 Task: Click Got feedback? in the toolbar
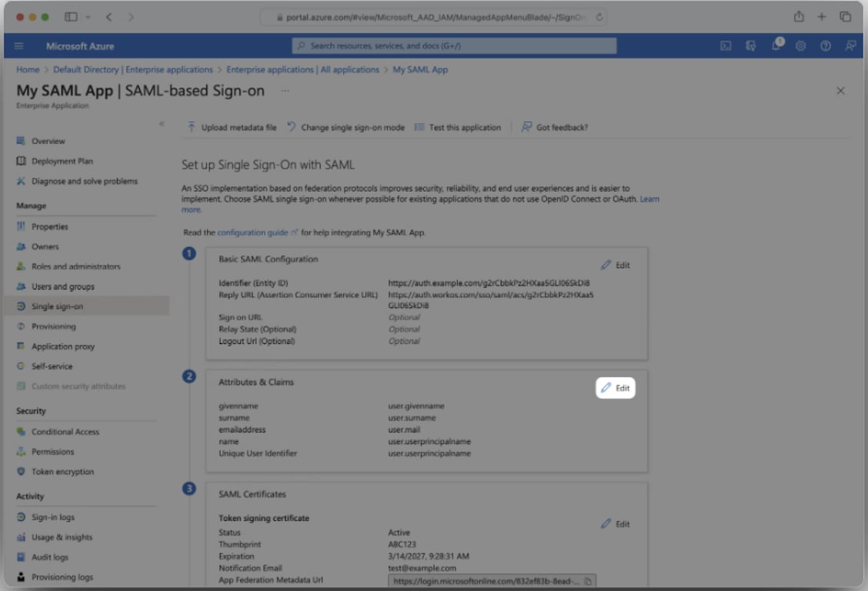coord(555,127)
